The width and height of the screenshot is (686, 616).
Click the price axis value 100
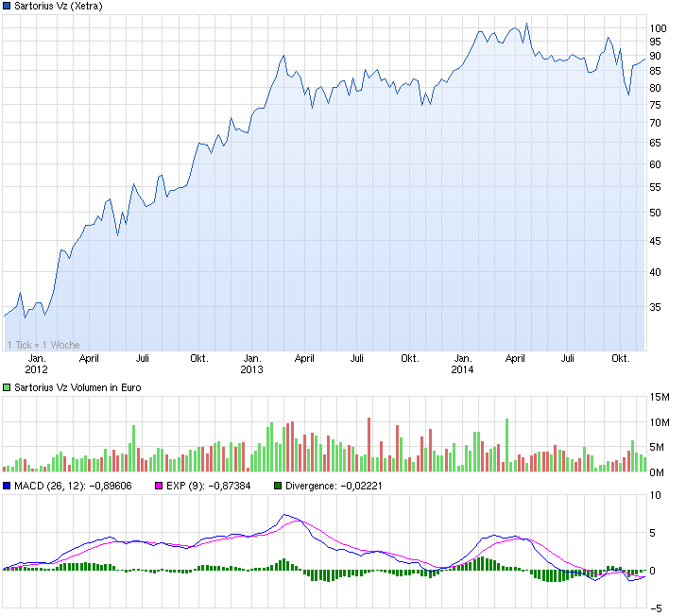tap(658, 28)
